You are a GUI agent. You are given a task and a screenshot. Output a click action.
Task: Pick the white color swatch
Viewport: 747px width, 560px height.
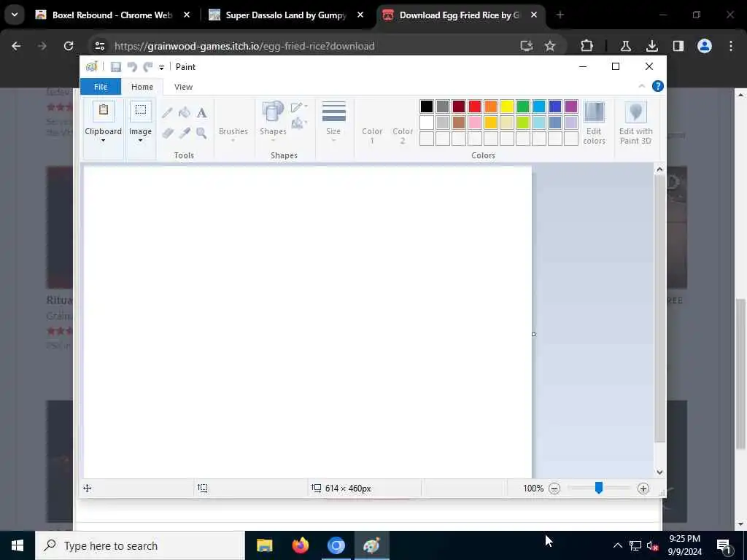[x=427, y=122]
